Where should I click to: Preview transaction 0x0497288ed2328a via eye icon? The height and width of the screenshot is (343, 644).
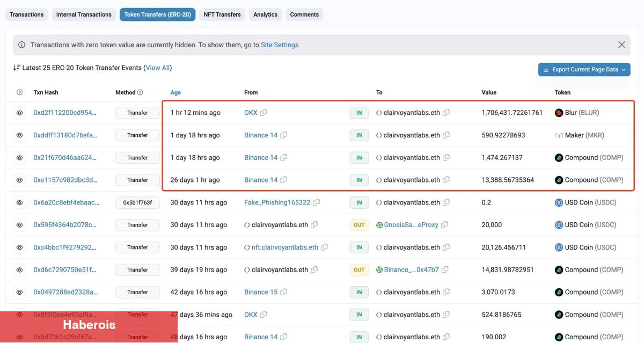[x=20, y=293]
